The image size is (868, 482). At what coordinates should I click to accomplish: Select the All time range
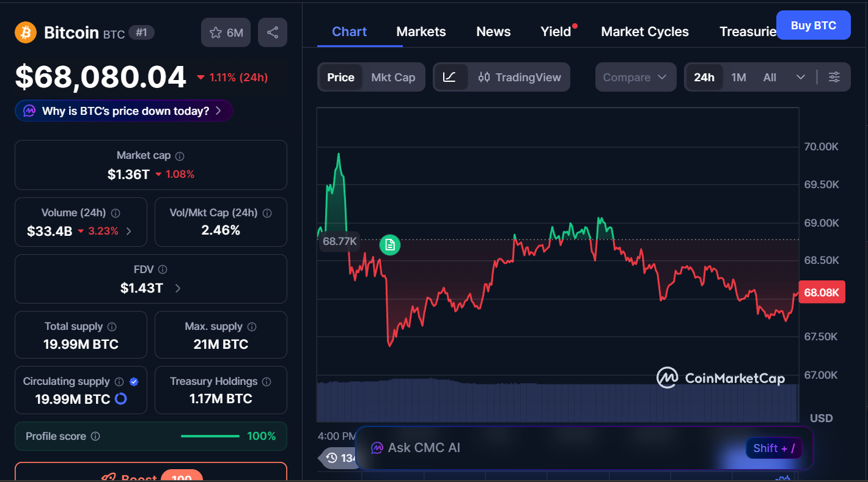pyautogui.click(x=770, y=77)
